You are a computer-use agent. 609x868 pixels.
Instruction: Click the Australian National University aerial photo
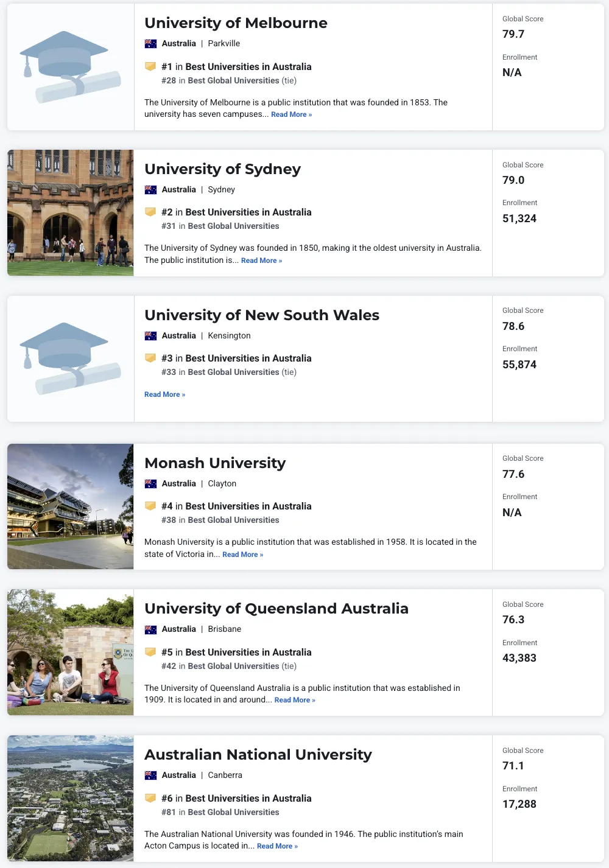70,798
